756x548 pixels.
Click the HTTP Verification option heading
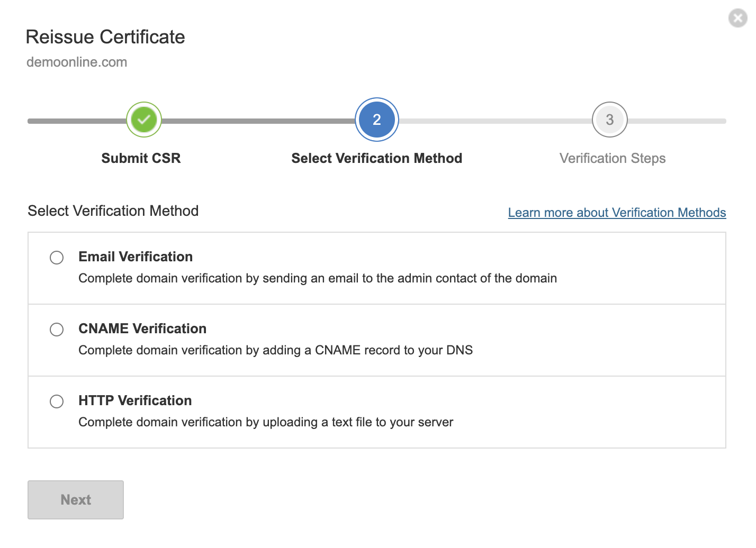[134, 400]
